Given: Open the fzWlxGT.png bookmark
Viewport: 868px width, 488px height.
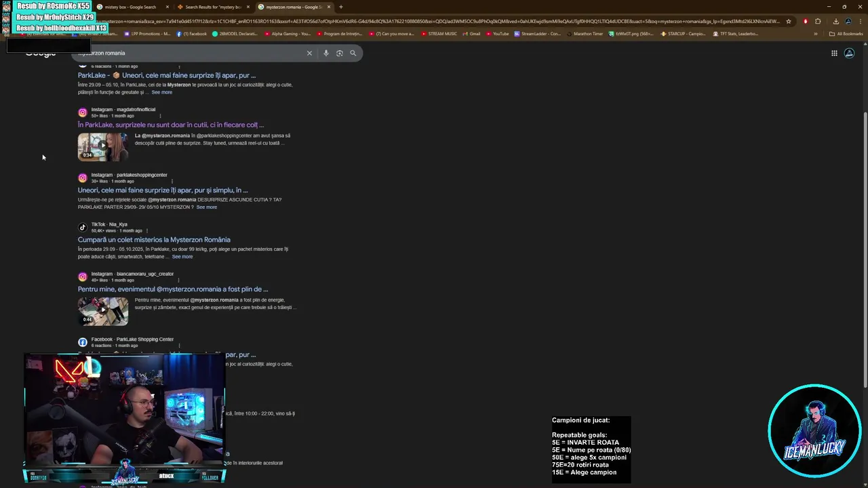Looking at the screenshot, I should point(631,33).
